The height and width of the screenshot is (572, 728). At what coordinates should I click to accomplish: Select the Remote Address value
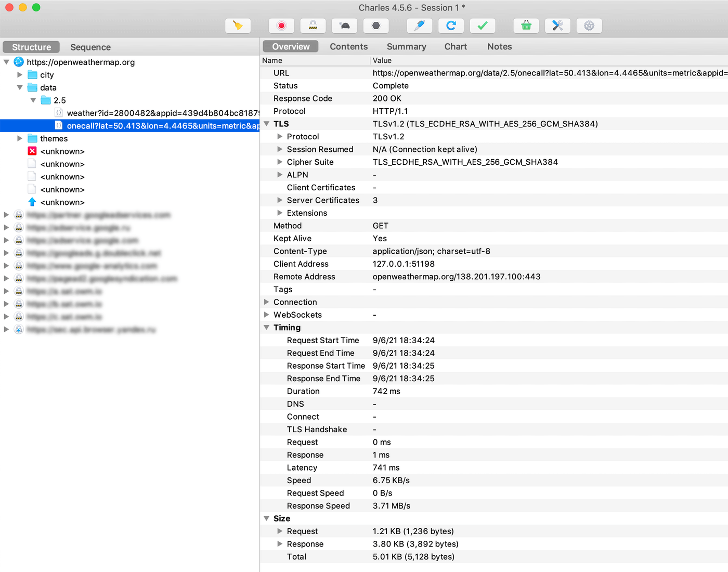[x=457, y=277]
